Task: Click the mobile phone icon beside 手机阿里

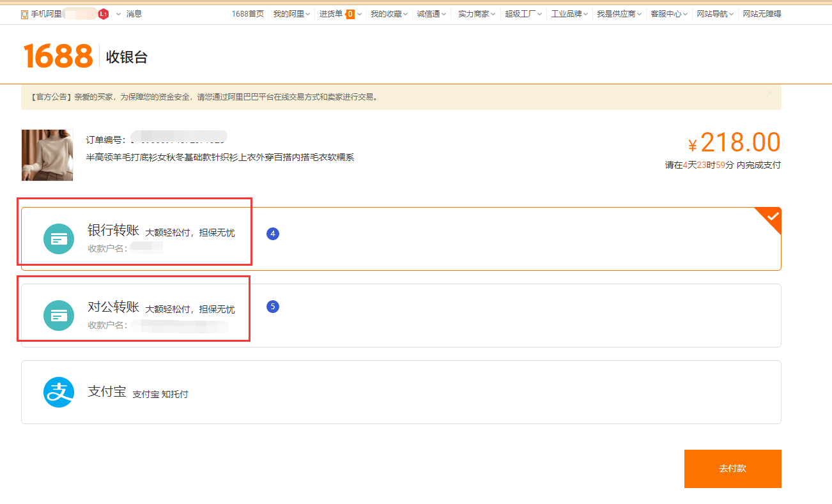Action: point(24,14)
